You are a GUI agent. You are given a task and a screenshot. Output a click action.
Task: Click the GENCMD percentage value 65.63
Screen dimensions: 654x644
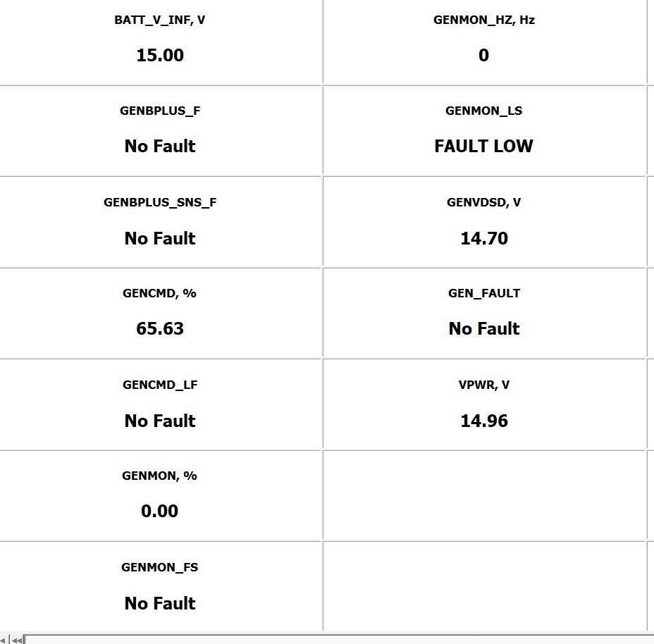[159, 328]
